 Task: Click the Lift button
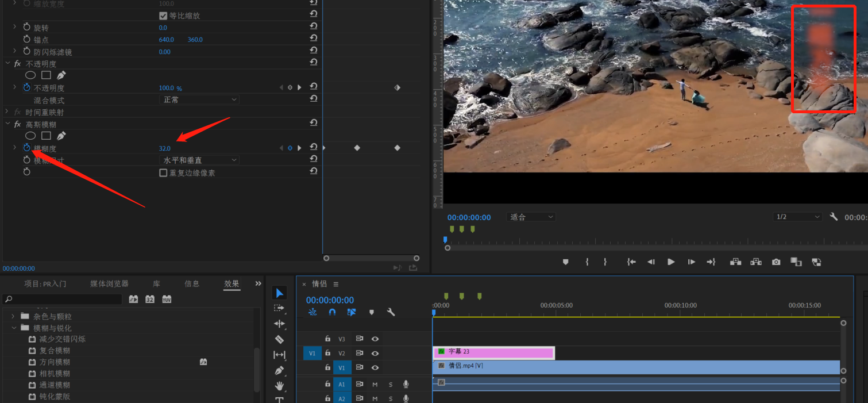[x=735, y=262]
